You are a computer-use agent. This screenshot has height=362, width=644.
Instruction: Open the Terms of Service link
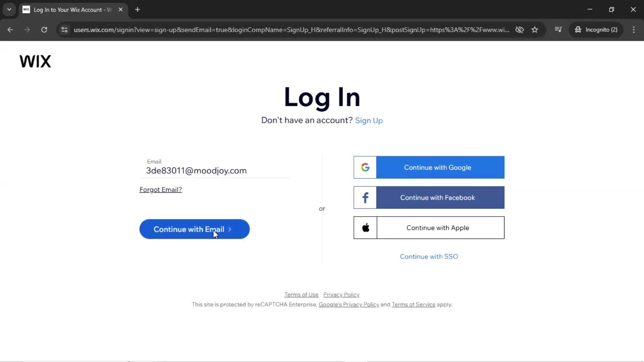pos(414,304)
